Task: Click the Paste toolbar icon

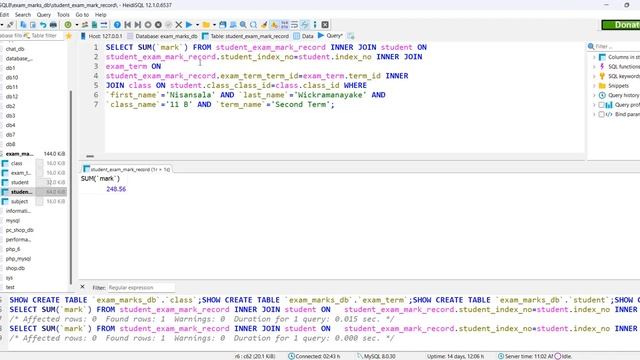Action: click(x=33, y=25)
